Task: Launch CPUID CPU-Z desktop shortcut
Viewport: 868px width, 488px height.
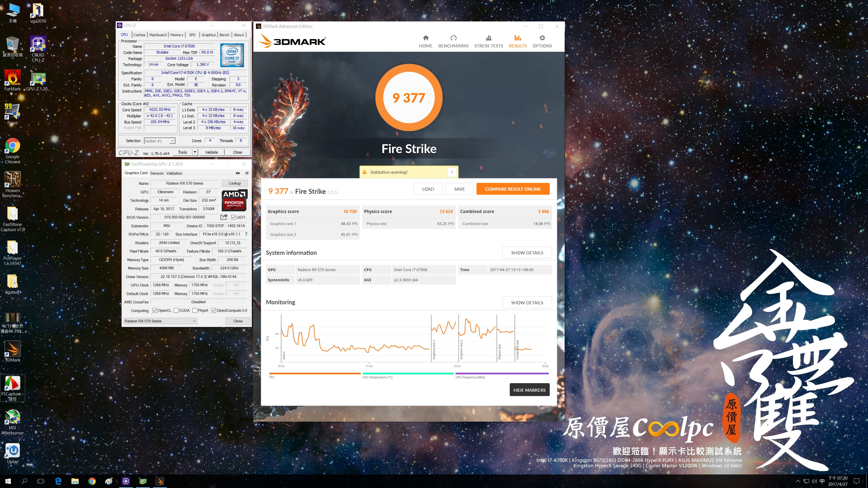Action: pos(38,49)
